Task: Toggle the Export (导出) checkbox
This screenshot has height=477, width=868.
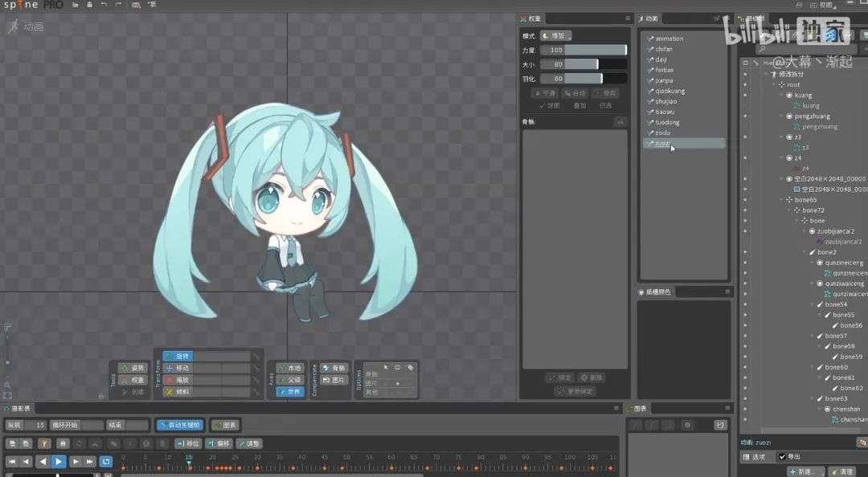Action: click(x=782, y=457)
